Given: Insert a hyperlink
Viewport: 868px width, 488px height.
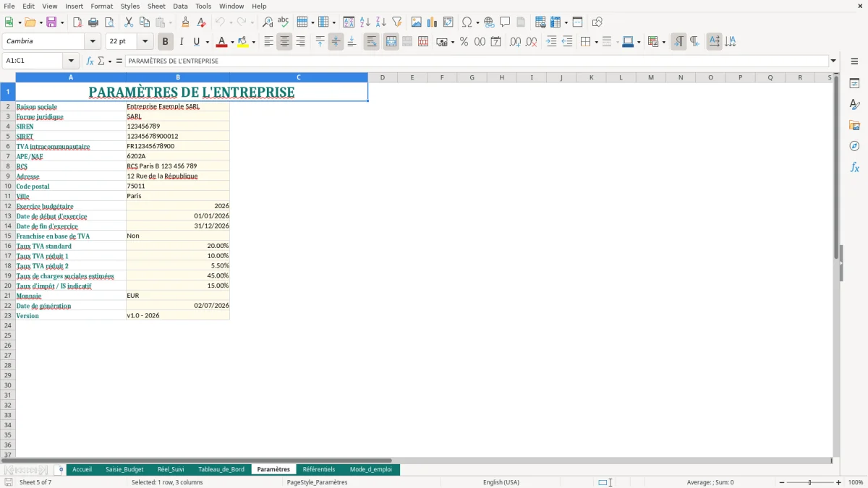Looking at the screenshot, I should [x=490, y=22].
